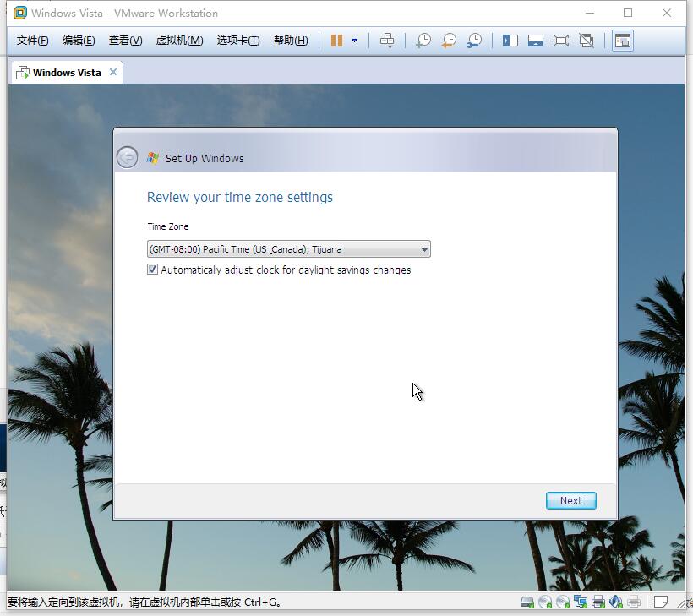Click the active printer status icon
This screenshot has width=693, height=616.
coord(598,602)
